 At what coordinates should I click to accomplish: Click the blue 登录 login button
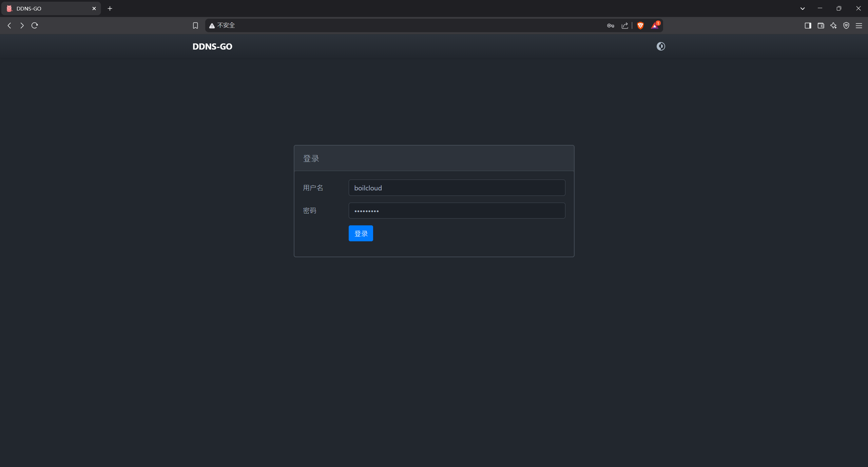[x=361, y=233]
